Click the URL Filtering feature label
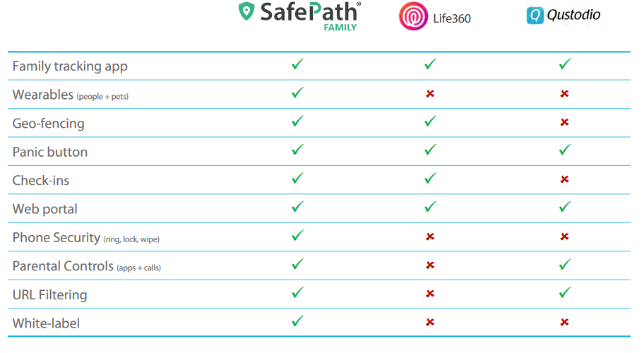Screen dimensions: 644x353 pyautogui.click(x=49, y=294)
